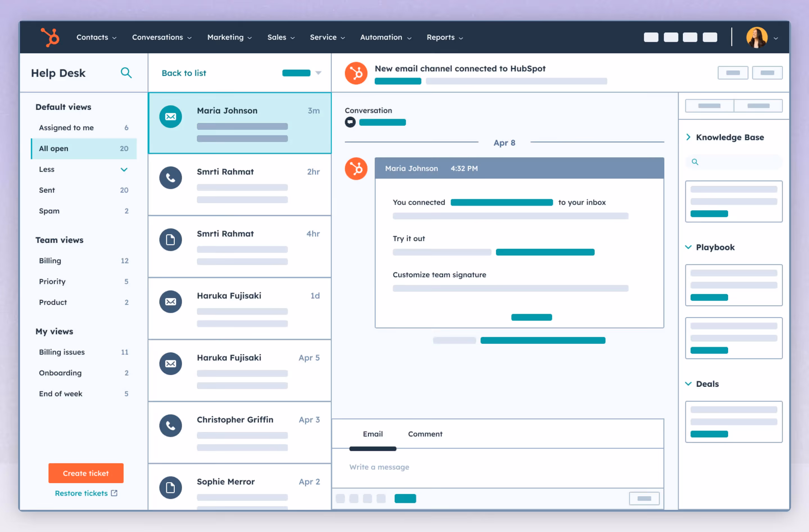Open Help Desk search magnifier
The height and width of the screenshot is (532, 809).
tap(126, 73)
